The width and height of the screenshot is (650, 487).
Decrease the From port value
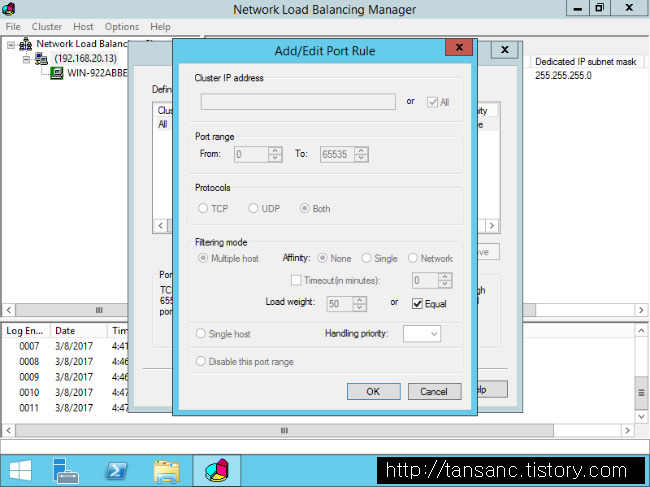[x=275, y=158]
